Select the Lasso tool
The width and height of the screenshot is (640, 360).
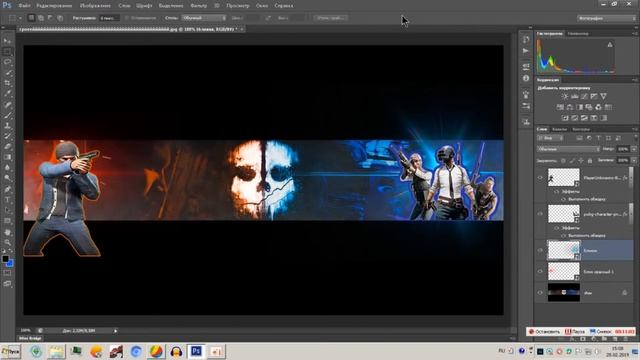(x=7, y=62)
